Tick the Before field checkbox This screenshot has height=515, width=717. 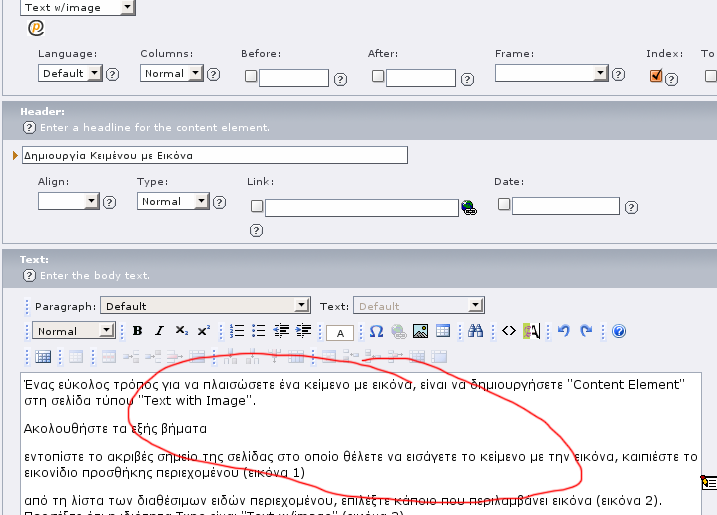point(251,76)
